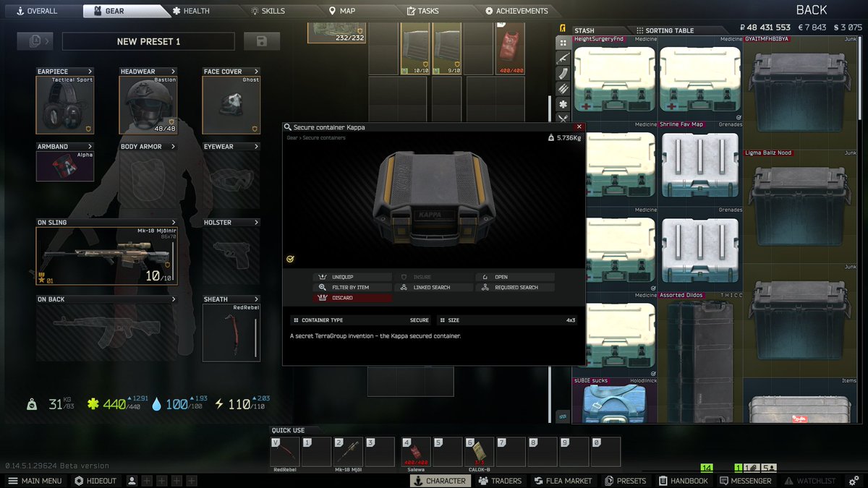The image size is (868, 488).
Task: Click the Open action in Kappa window
Action: coord(515,277)
